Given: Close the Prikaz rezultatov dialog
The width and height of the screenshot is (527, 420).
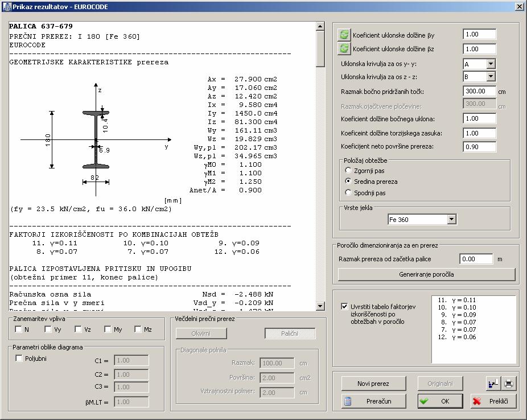Looking at the screenshot, I should tap(519, 7).
